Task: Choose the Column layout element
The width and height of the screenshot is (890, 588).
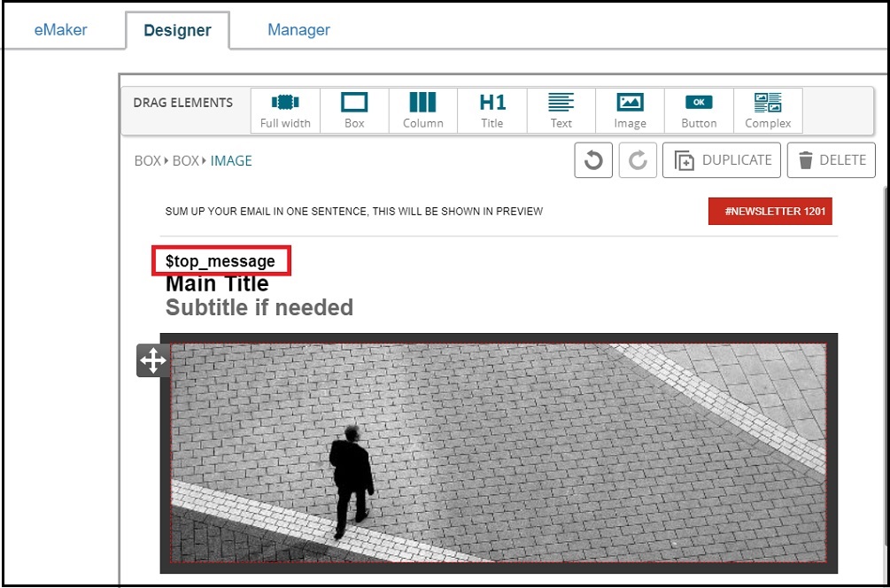Action: (423, 111)
